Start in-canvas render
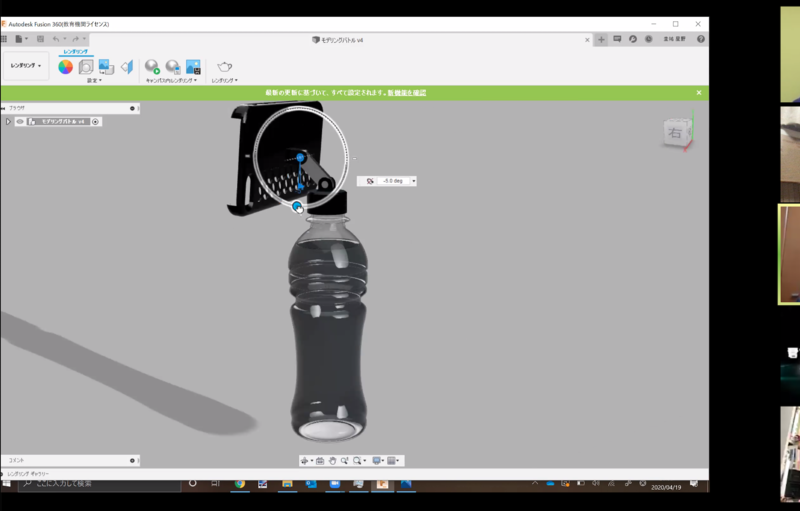This screenshot has height=511, width=800. (152, 67)
